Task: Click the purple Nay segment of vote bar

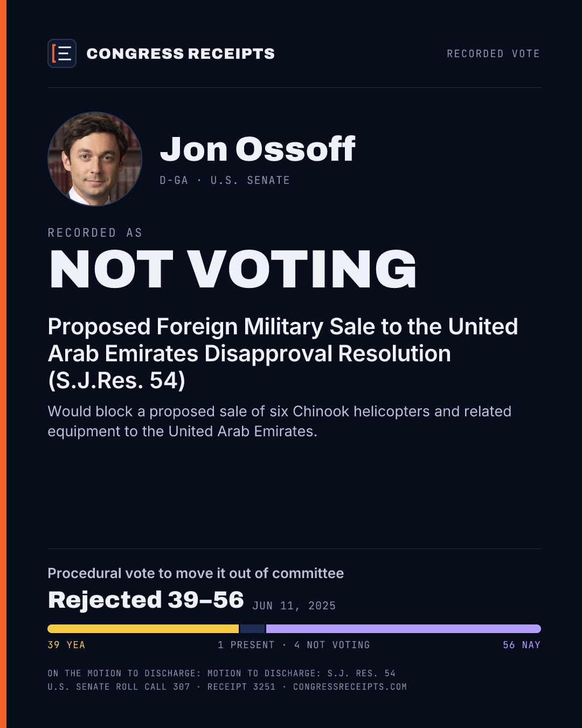Action: coord(404,629)
